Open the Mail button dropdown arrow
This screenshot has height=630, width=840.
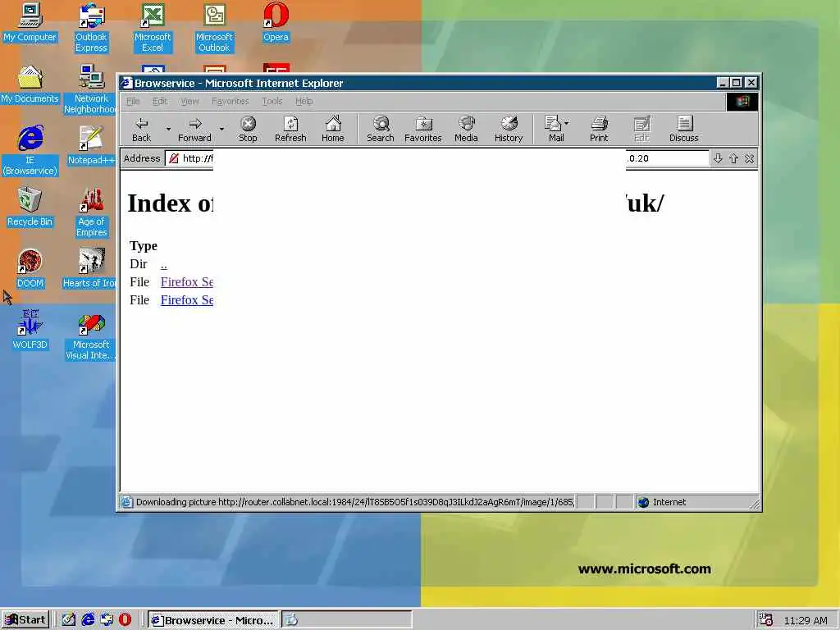click(x=567, y=123)
